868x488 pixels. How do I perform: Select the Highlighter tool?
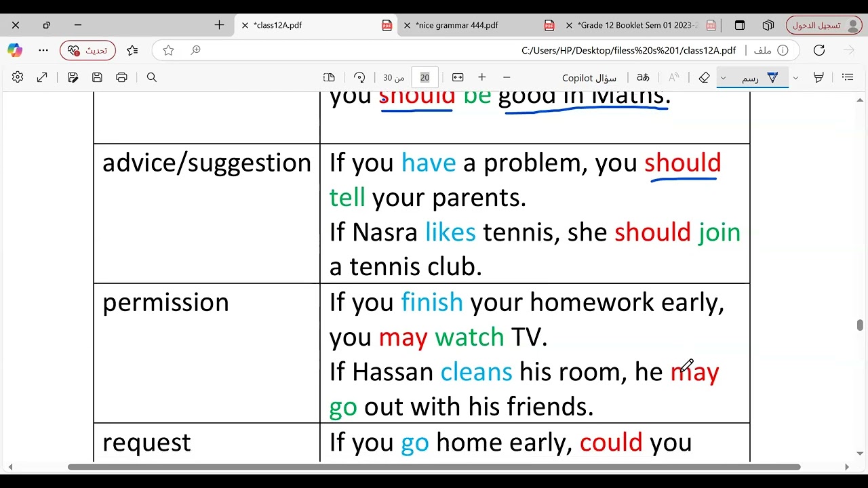(818, 77)
